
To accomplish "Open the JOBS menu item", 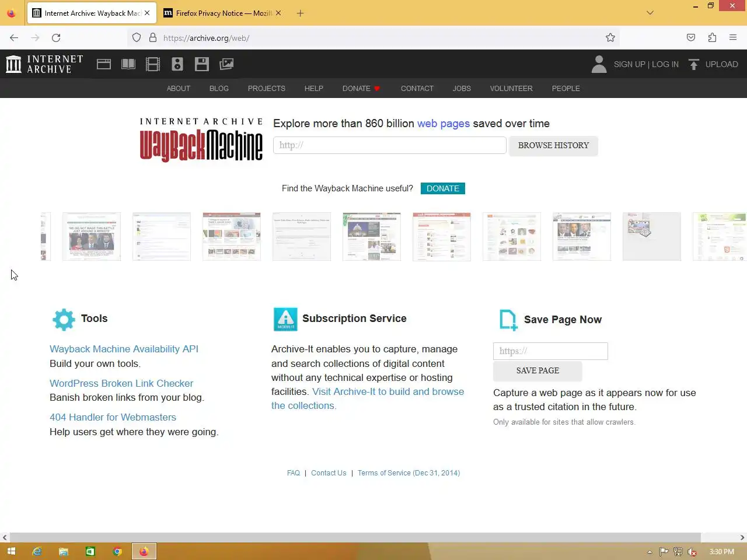I will (462, 89).
